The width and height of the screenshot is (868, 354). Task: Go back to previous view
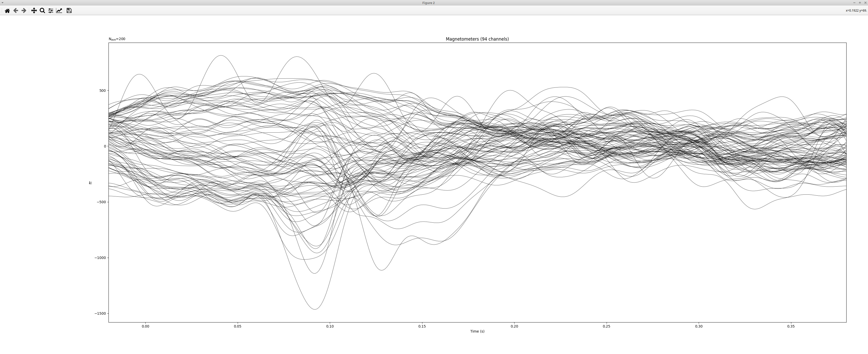tap(15, 11)
